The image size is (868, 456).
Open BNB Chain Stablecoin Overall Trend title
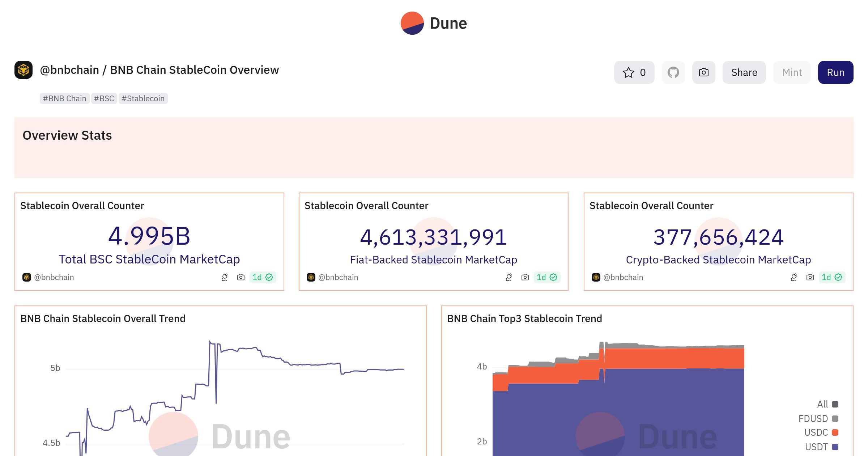tap(103, 318)
